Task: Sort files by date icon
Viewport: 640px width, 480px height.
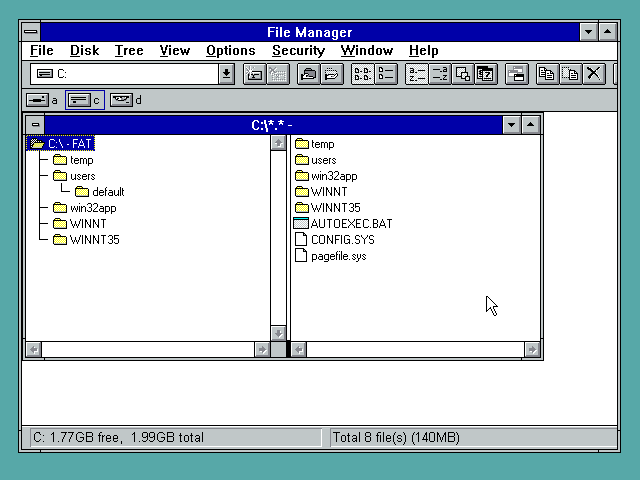Action: coord(486,74)
